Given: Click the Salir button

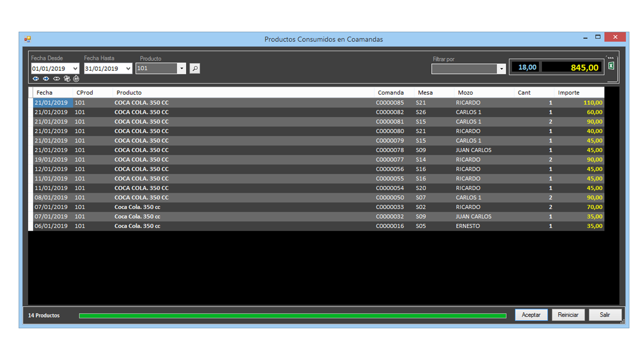Looking at the screenshot, I should tap(605, 315).
